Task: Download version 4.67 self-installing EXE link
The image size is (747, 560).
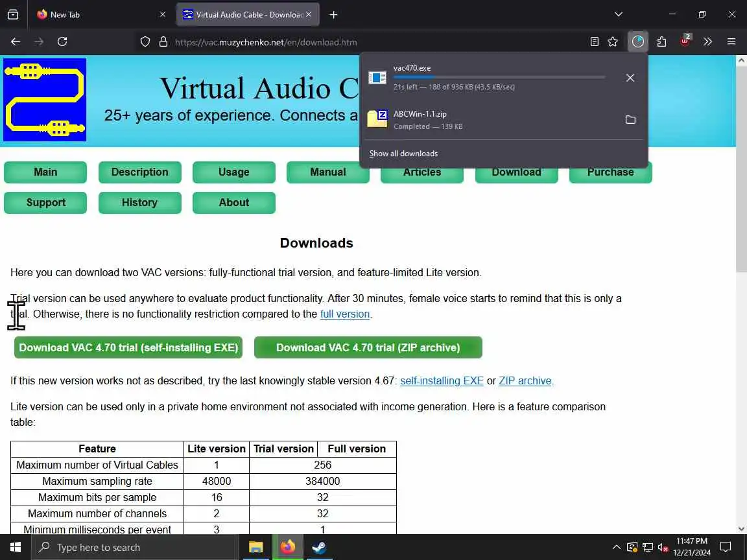Action: (442, 381)
